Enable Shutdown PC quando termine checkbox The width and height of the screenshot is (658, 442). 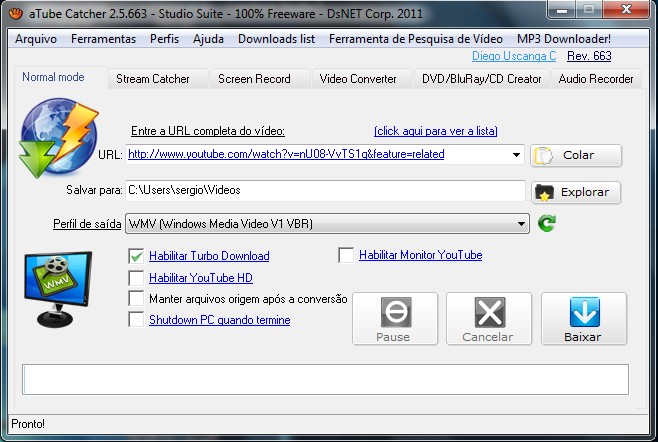[136, 319]
